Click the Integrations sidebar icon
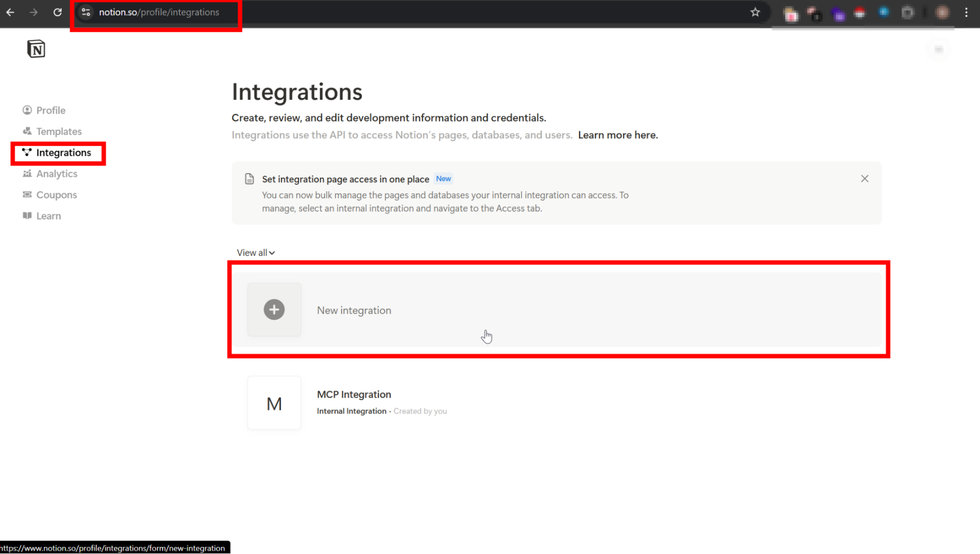980x554 pixels. pos(27,152)
